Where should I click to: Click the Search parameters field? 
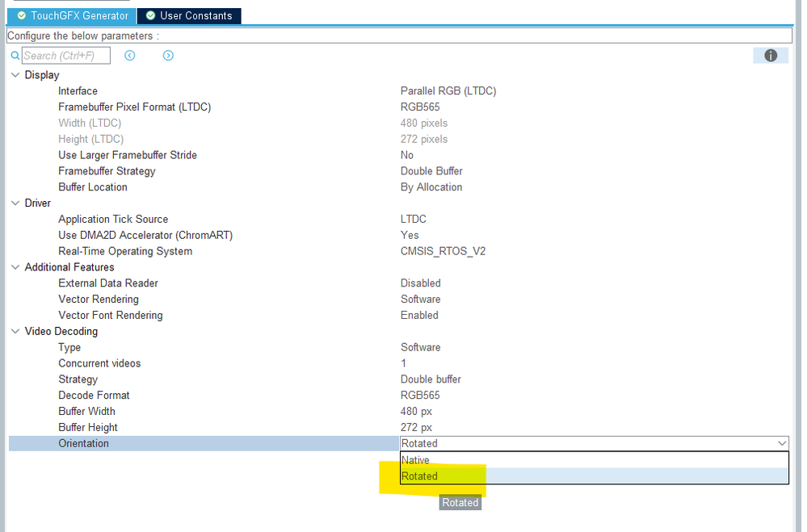[66, 56]
